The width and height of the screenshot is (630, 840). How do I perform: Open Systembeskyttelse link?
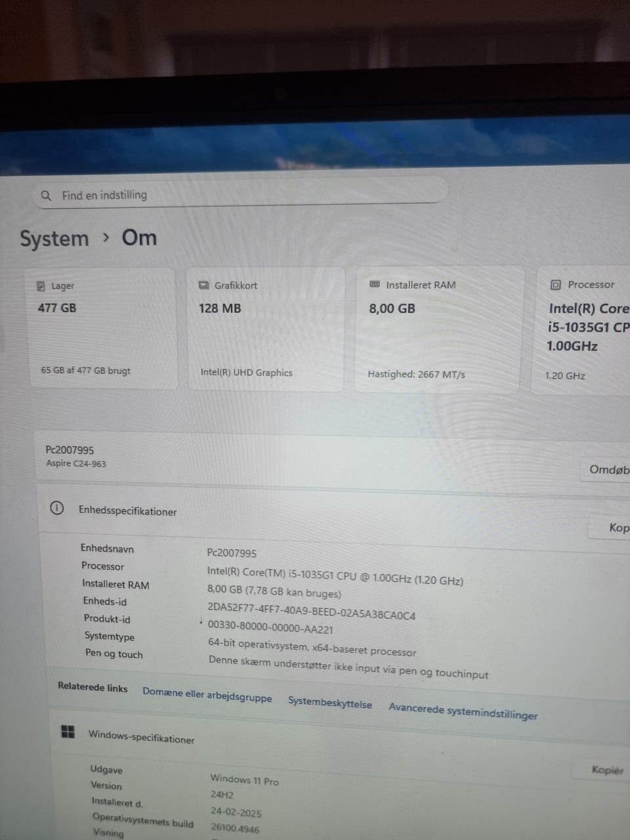click(330, 703)
